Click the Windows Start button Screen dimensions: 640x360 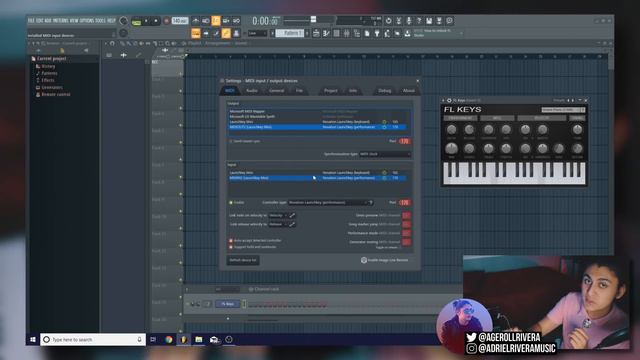pyautogui.click(x=33, y=339)
